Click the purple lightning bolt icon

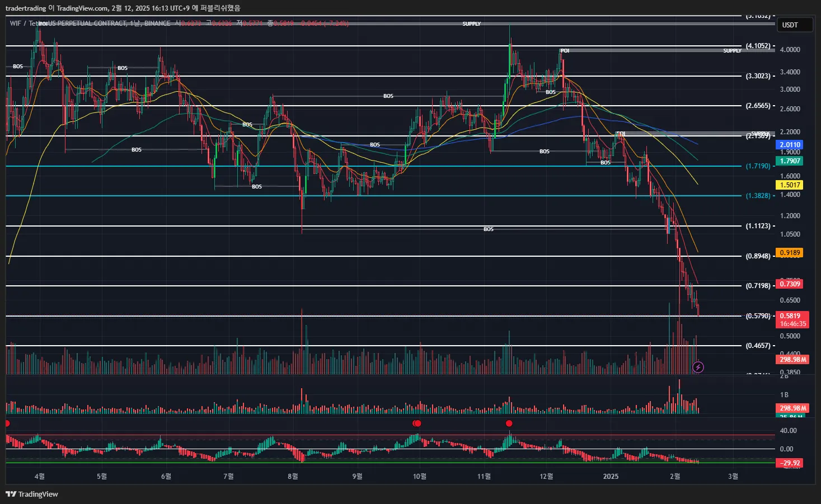point(698,367)
